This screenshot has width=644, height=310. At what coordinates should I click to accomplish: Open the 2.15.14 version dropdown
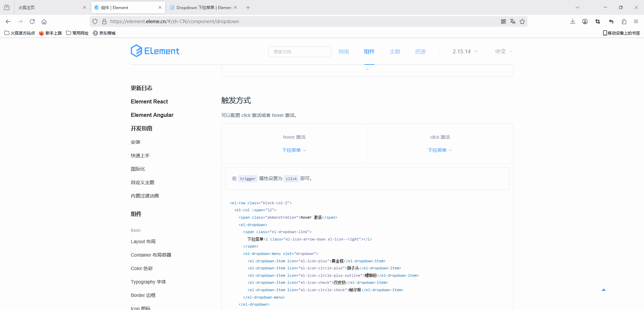[x=465, y=51]
